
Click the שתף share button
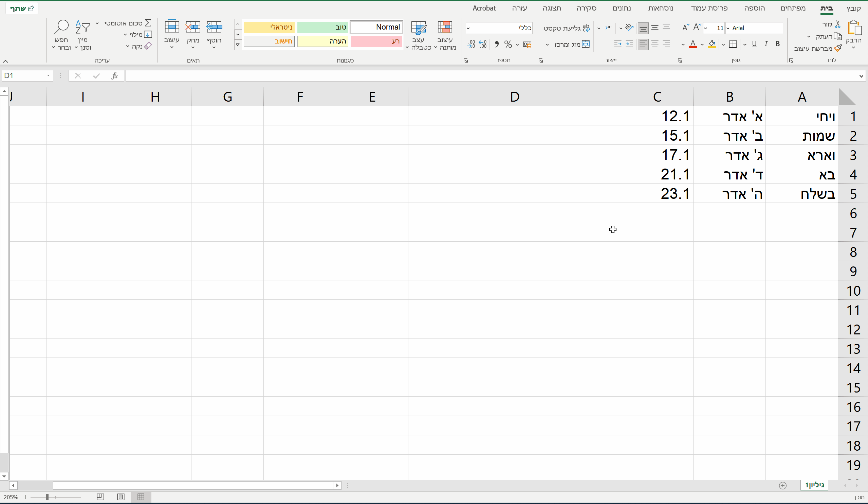22,8
